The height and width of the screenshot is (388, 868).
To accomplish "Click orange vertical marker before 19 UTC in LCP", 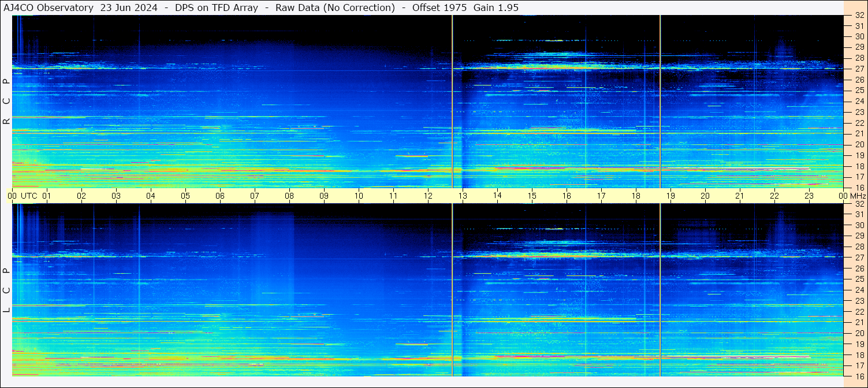I will (x=660, y=290).
